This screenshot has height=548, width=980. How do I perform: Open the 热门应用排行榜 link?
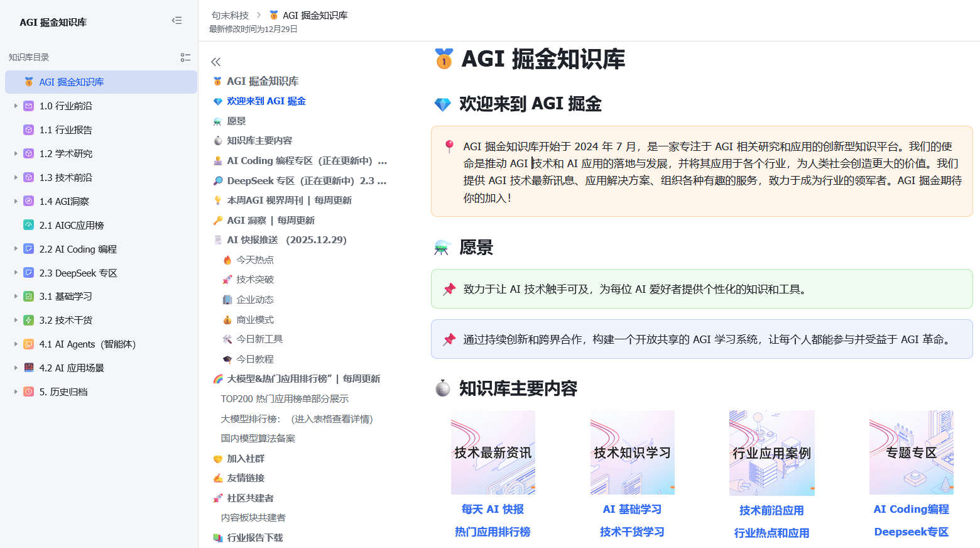pos(493,532)
